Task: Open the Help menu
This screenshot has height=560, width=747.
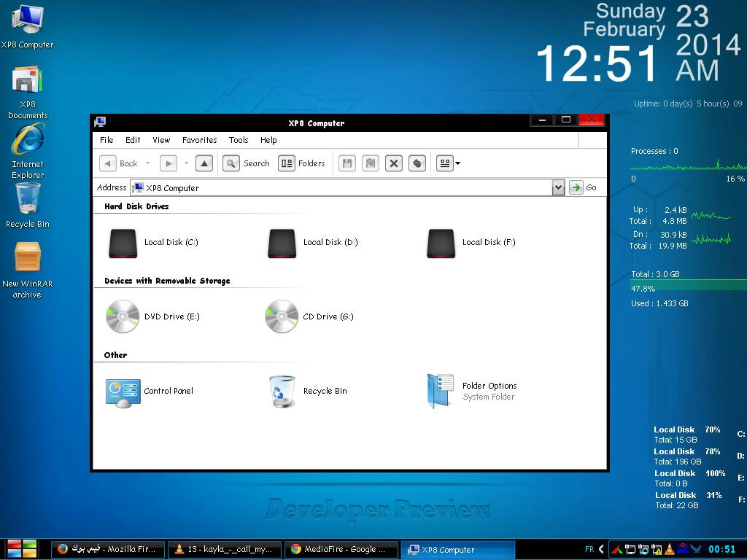Action: 268,140
